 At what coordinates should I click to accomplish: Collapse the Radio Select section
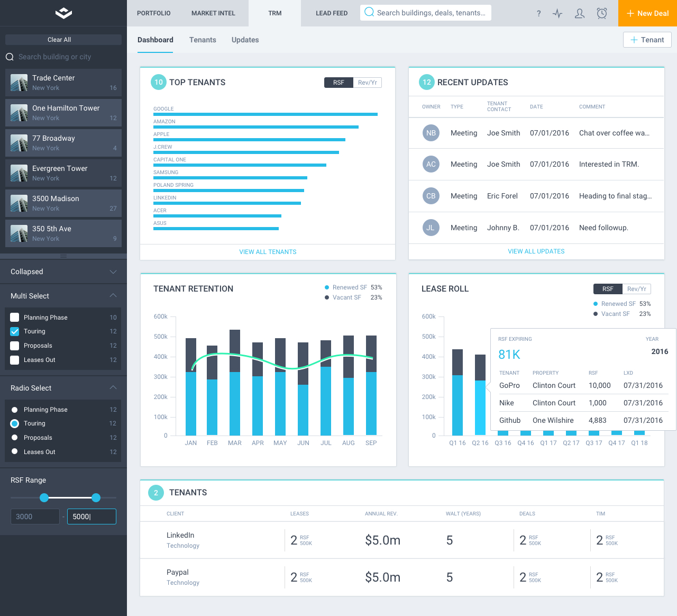pos(113,388)
